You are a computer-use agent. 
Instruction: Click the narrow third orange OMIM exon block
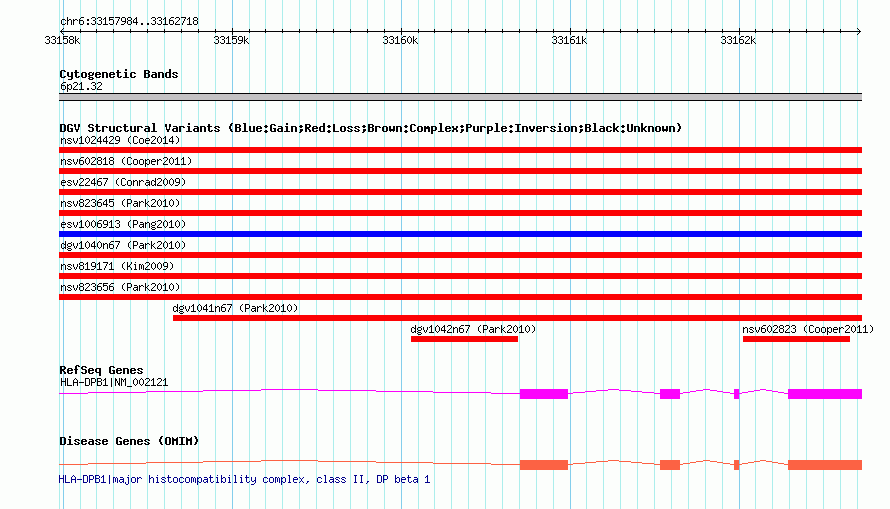tap(736, 465)
